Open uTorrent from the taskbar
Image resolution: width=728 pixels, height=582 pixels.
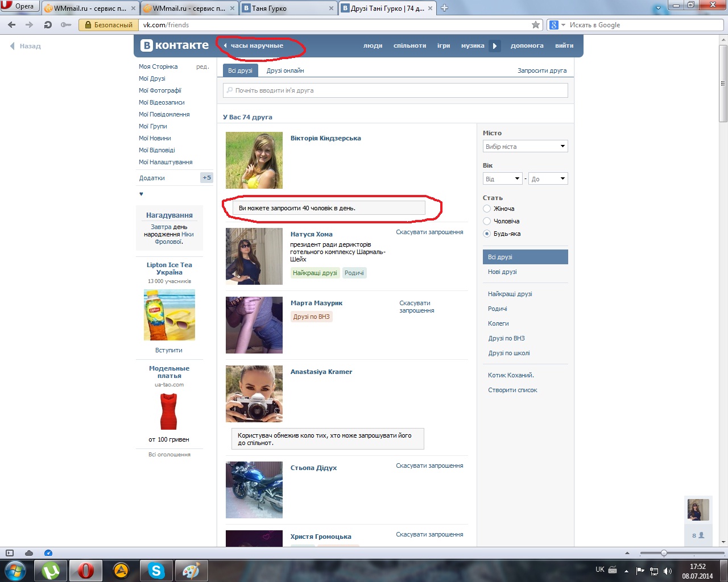click(x=51, y=571)
